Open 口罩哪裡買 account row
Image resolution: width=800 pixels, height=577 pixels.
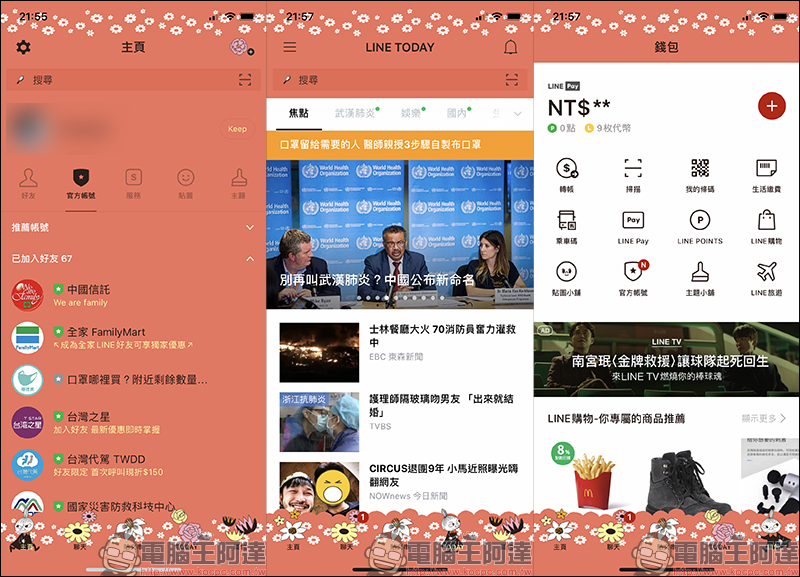tap(133, 380)
